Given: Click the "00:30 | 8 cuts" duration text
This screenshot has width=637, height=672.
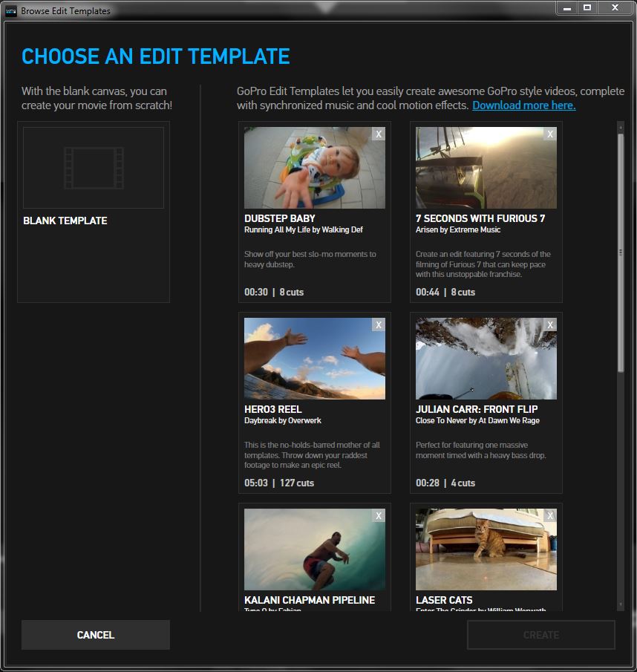Looking at the screenshot, I should click(x=274, y=293).
